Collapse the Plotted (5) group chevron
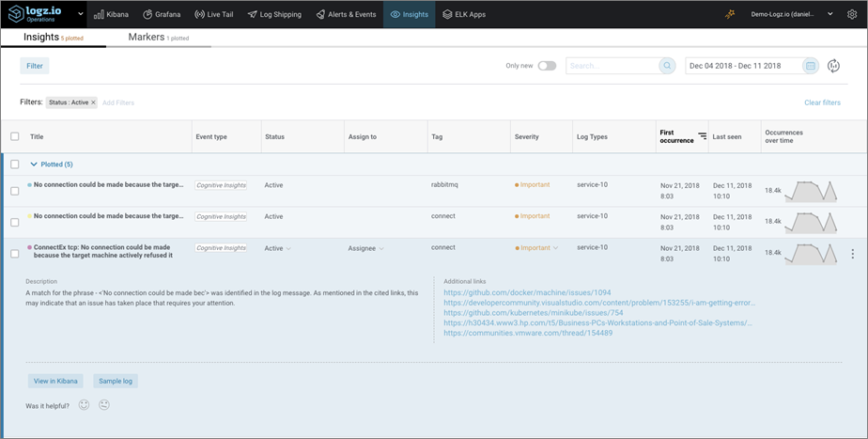Screen dimensions: 868x439 (34, 165)
